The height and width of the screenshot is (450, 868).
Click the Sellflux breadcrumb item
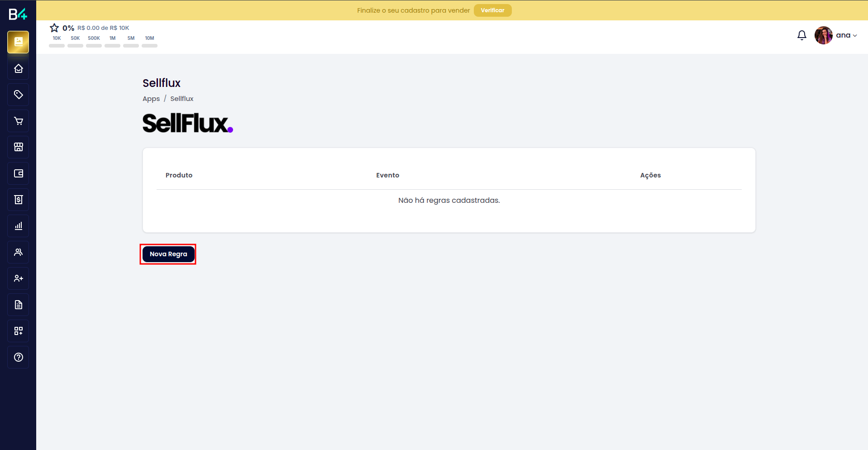click(x=182, y=99)
